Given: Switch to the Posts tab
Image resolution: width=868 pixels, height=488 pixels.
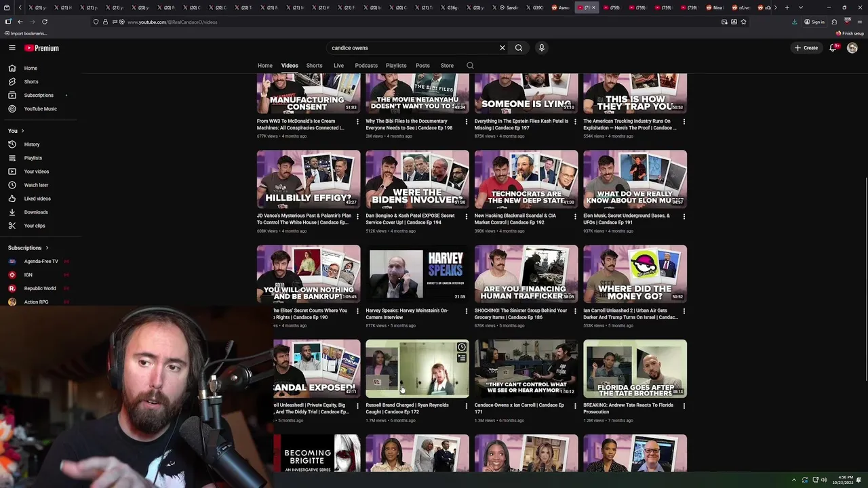Looking at the screenshot, I should [422, 66].
